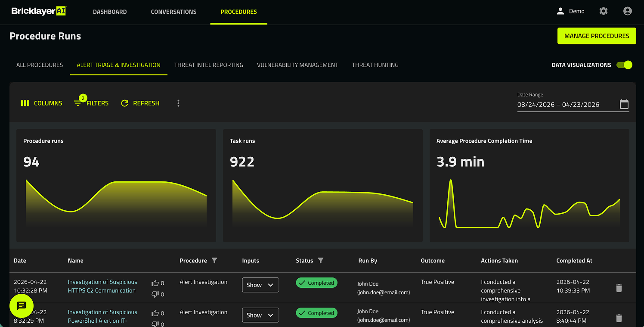Open Investigation of Suspicious HTTPS C2 Communication
The height and width of the screenshot is (327, 644).
[102, 287]
